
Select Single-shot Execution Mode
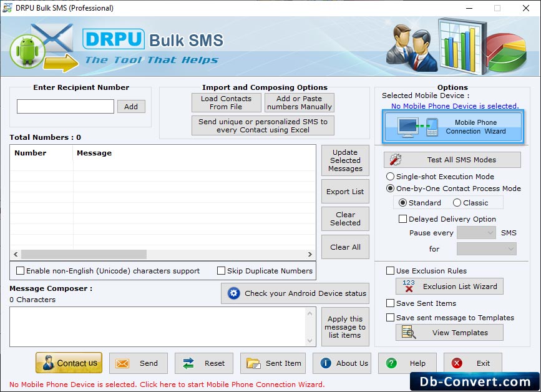coord(390,176)
